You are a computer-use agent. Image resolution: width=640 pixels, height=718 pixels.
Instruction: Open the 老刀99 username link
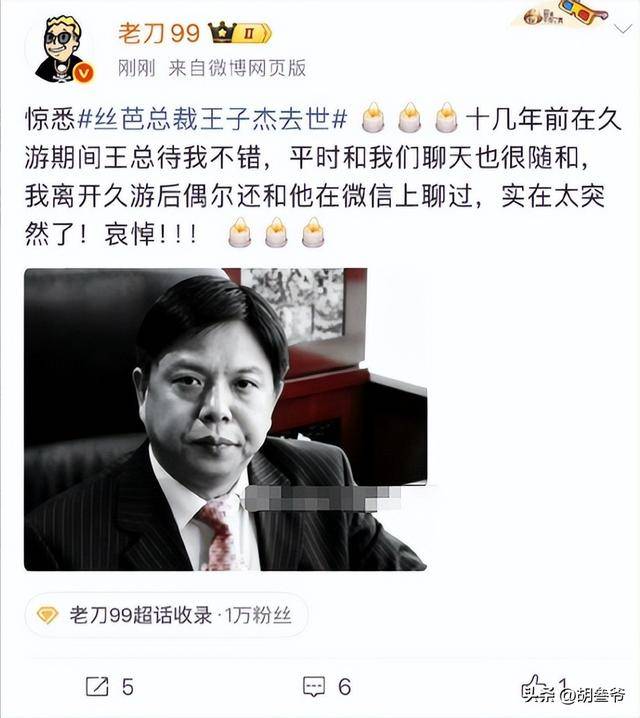pos(159,33)
